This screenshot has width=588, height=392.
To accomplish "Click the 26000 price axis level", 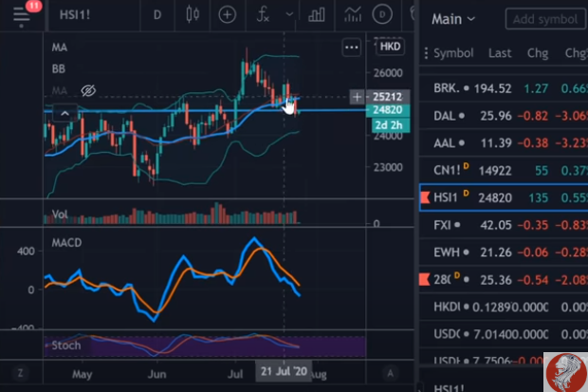I will [388, 73].
